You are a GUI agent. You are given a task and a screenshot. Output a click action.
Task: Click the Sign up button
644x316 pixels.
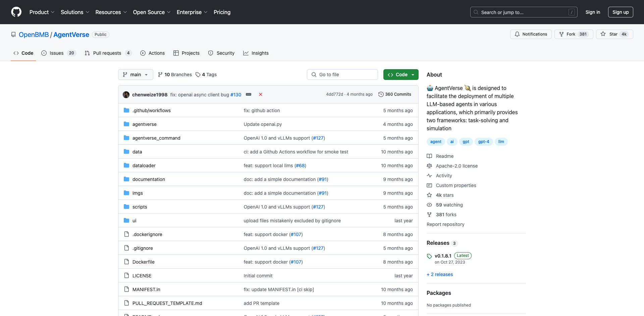[621, 12]
